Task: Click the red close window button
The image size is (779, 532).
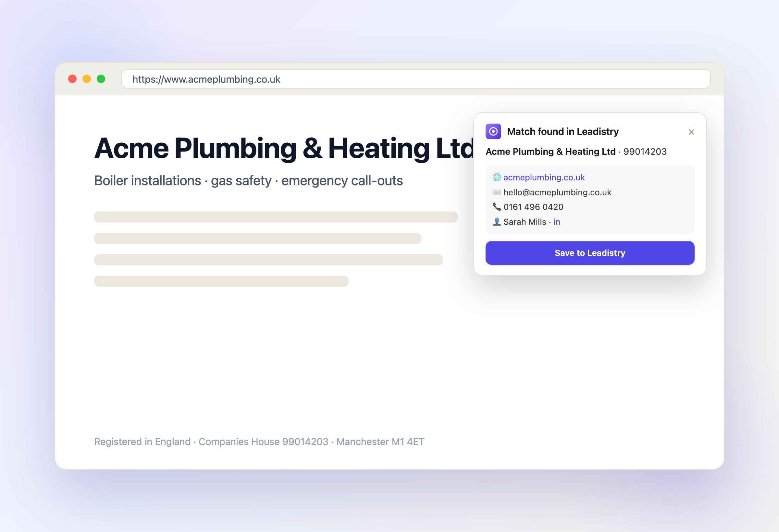Action: 72,79
